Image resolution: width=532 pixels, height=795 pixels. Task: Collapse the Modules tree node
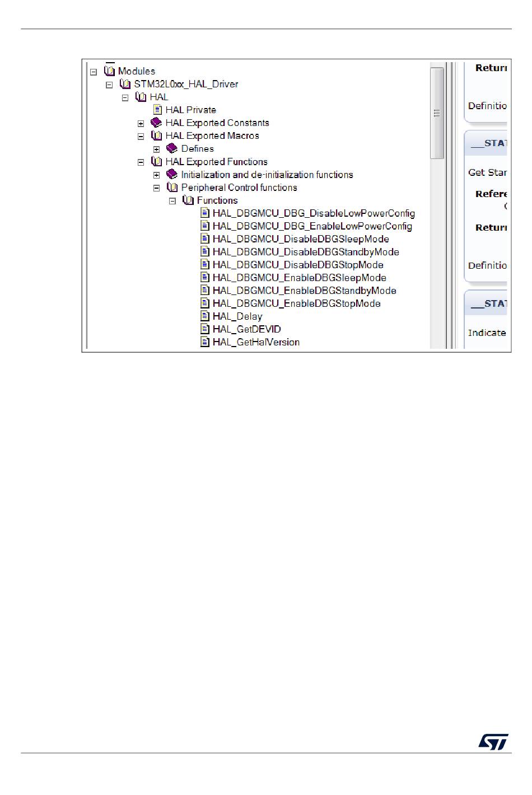point(94,72)
